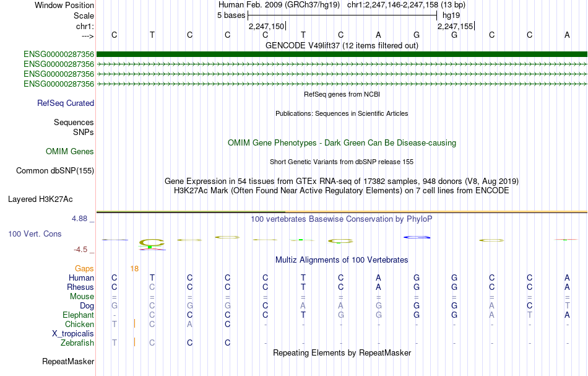Click the T base in the Dog row
The width and height of the screenshot is (588, 376).
click(x=568, y=306)
